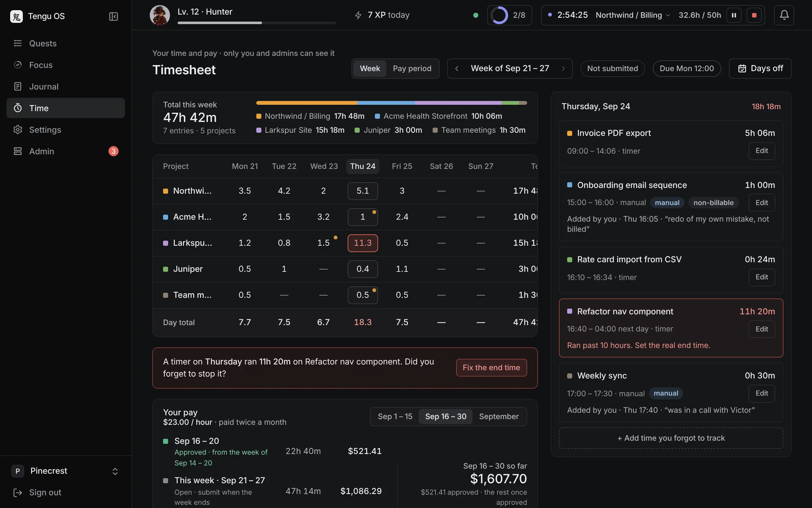Edit the Weekly sync entry
Image resolution: width=812 pixels, height=508 pixels.
(x=762, y=393)
